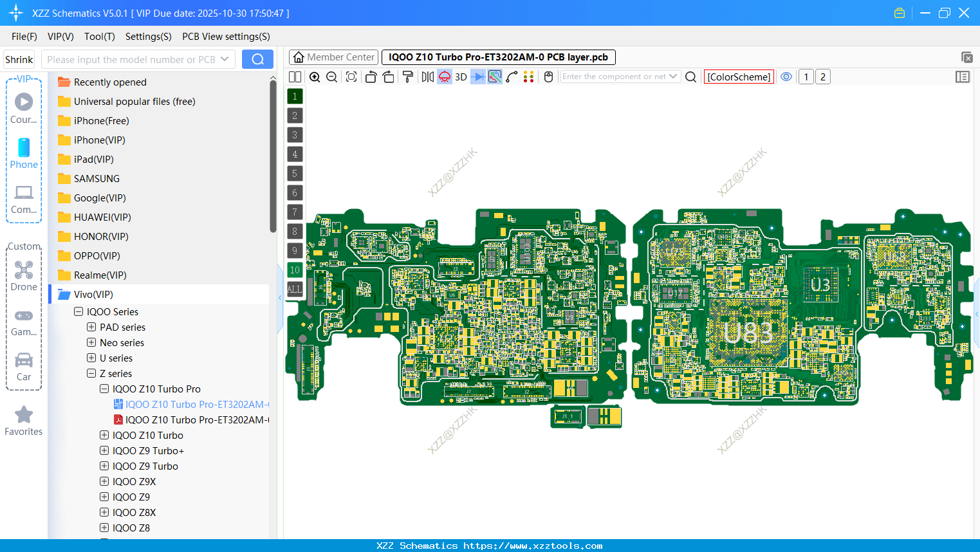
Task: Fit the PCB board to window
Action: click(351, 77)
